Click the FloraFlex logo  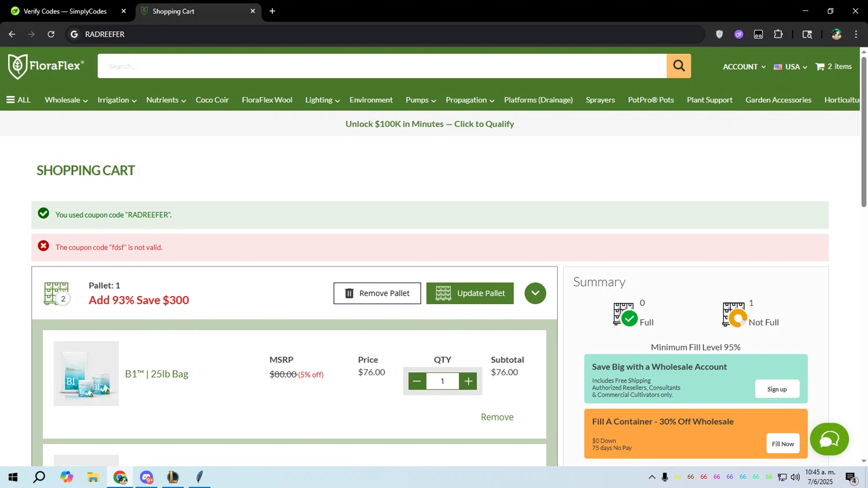[x=46, y=66]
